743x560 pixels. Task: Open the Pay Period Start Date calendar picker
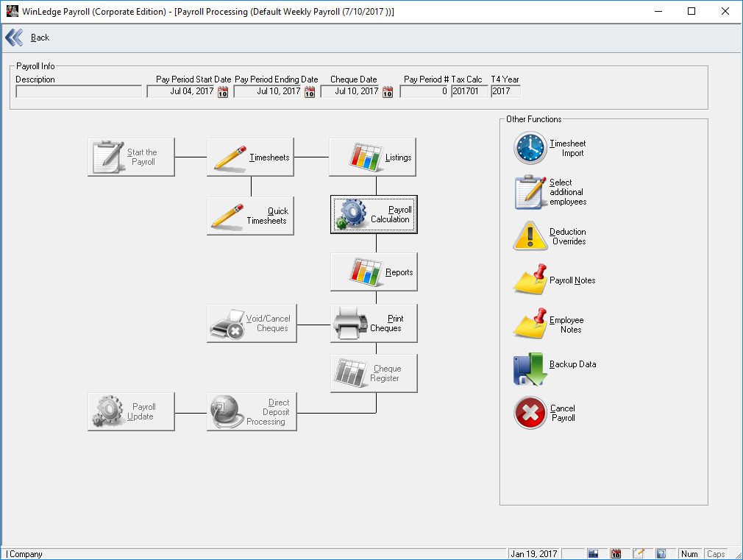point(222,91)
